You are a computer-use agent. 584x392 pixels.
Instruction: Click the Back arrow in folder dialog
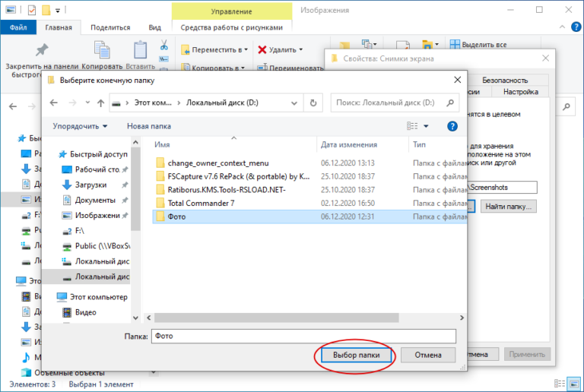(53, 103)
